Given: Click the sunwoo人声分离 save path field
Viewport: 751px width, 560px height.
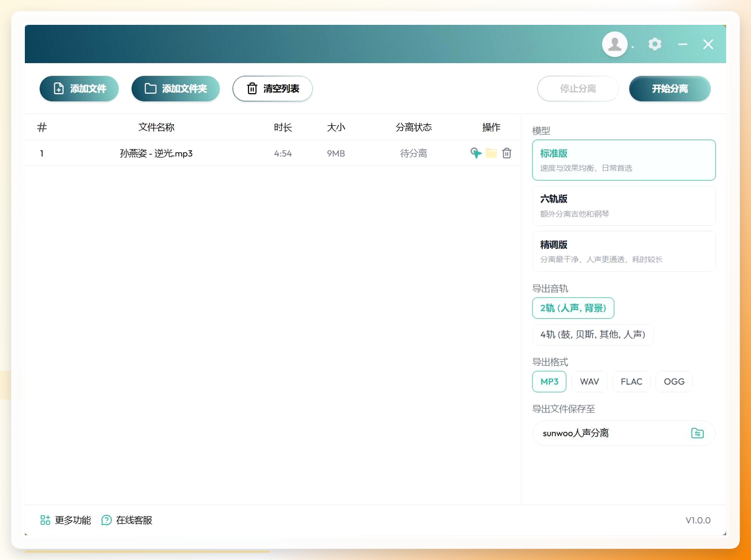Looking at the screenshot, I should 624,433.
